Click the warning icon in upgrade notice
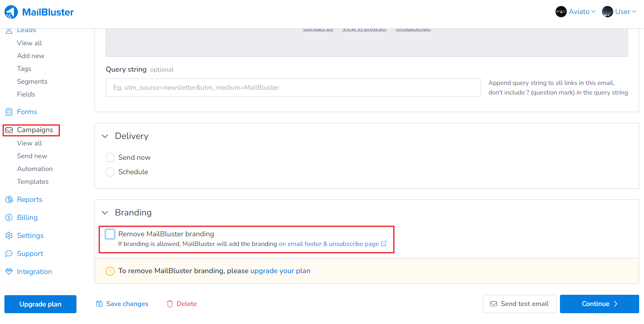644x324 pixels. 110,271
